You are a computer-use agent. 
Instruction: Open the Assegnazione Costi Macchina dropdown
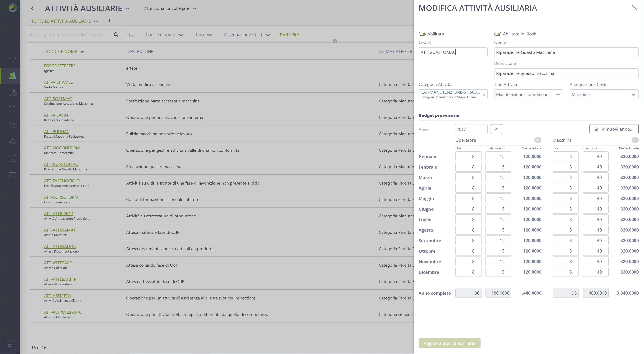pyautogui.click(x=604, y=94)
